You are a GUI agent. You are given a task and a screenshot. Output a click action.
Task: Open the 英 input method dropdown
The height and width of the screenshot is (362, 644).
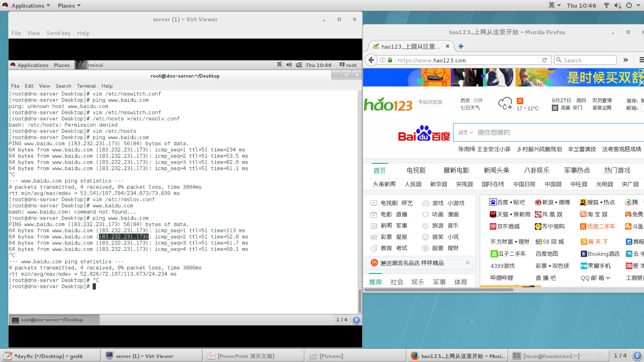(555, 5)
